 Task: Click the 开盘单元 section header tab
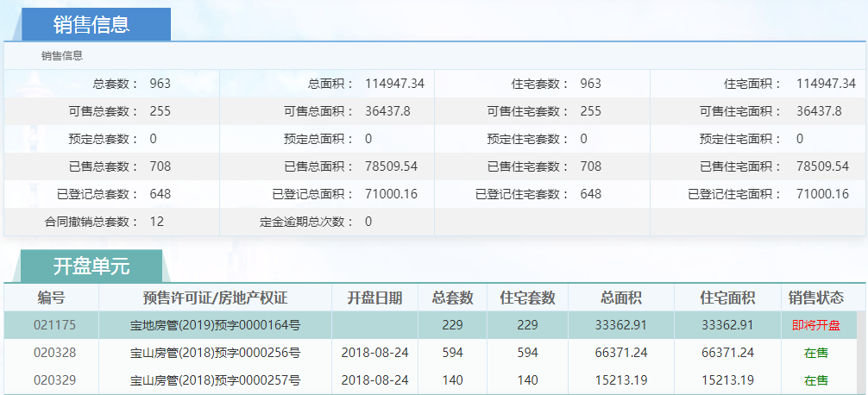[91, 266]
